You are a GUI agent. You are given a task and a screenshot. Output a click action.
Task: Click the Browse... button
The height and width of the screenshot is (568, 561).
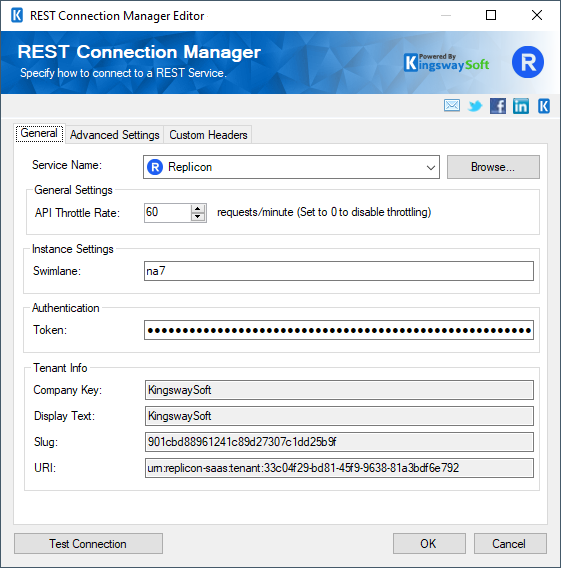493,167
